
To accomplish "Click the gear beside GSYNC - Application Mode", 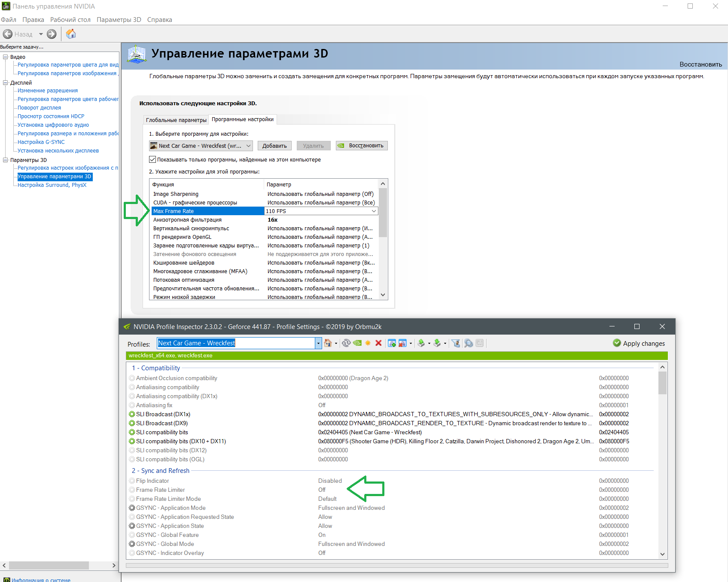I will click(x=132, y=508).
